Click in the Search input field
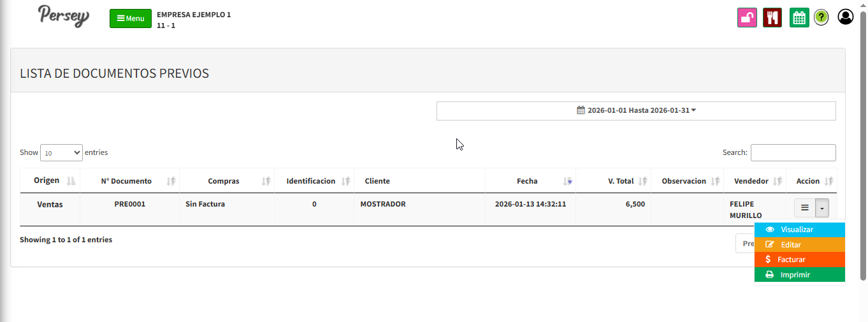The width and height of the screenshot is (868, 322). tap(793, 153)
